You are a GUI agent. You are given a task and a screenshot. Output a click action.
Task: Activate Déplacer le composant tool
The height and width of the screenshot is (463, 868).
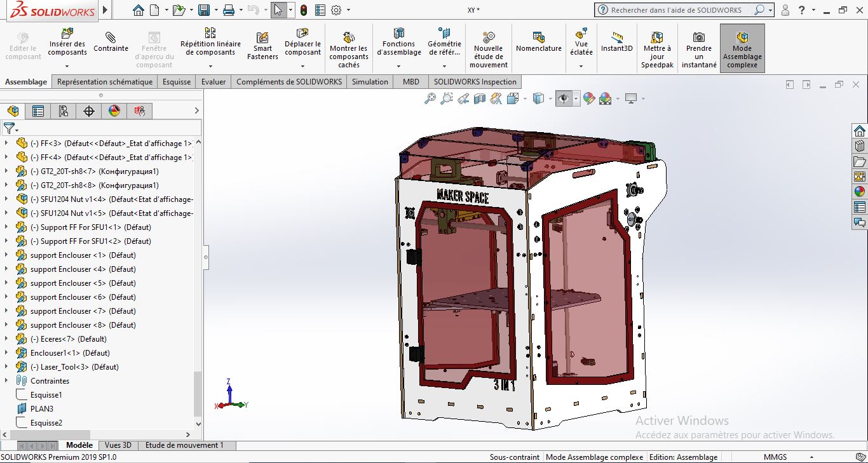tap(302, 42)
